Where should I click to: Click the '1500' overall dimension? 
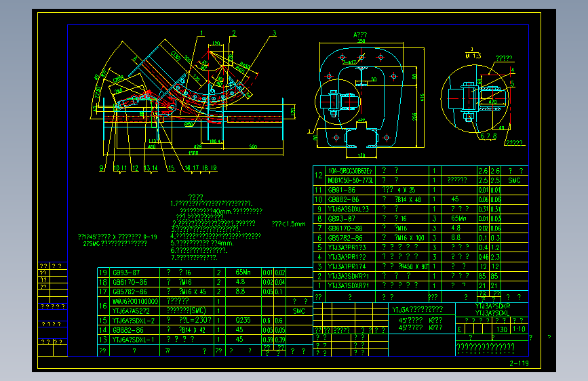[193, 153]
